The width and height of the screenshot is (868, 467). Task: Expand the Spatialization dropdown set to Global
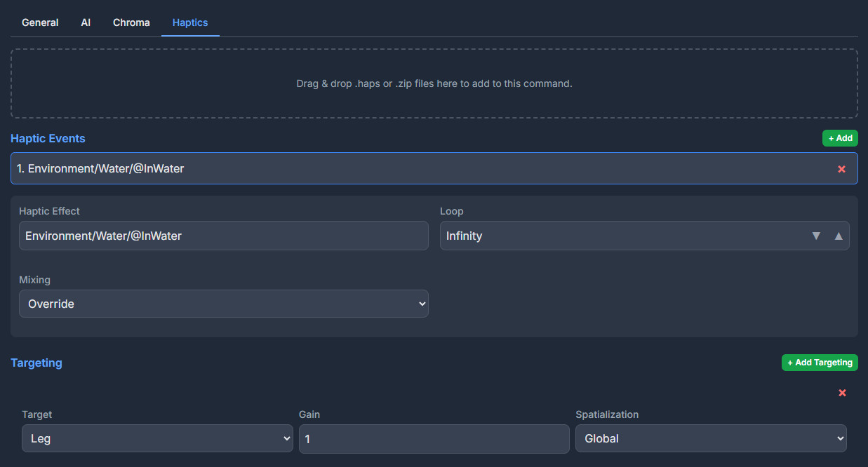(x=710, y=438)
